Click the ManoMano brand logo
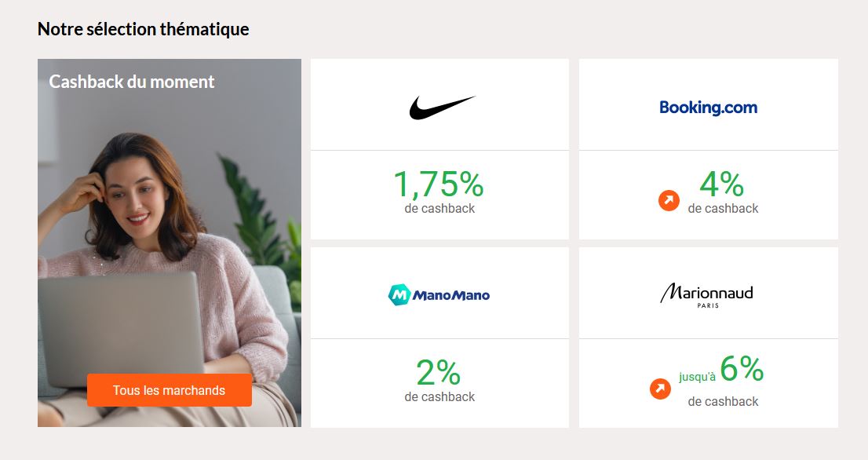This screenshot has width=868, height=460. 439,293
